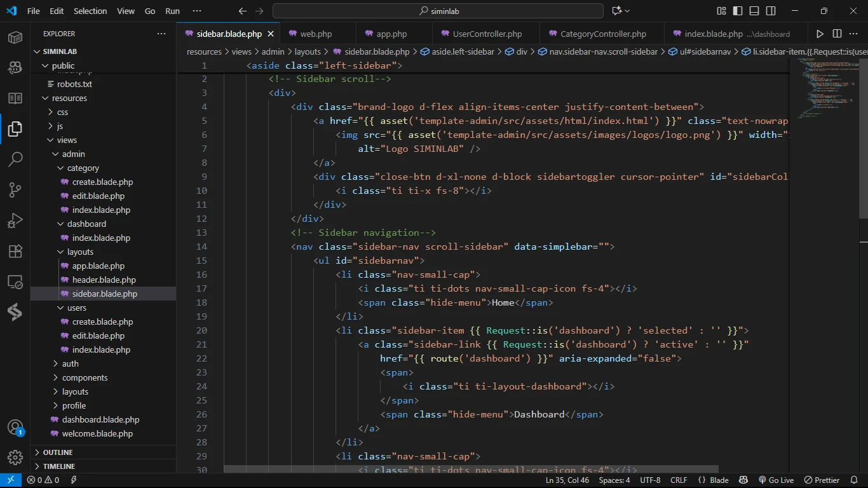This screenshot has height=488, width=868.
Task: Click the Split Editor Right icon
Action: pyautogui.click(x=837, y=34)
